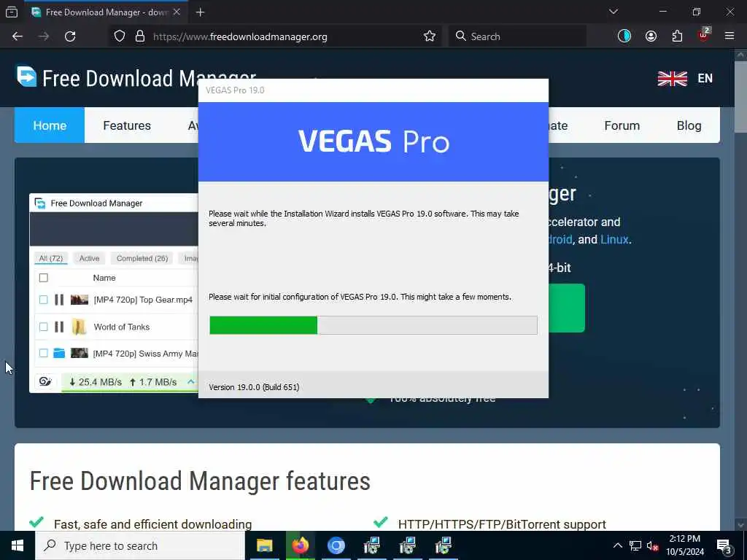Click the taskbar search box

[140, 545]
